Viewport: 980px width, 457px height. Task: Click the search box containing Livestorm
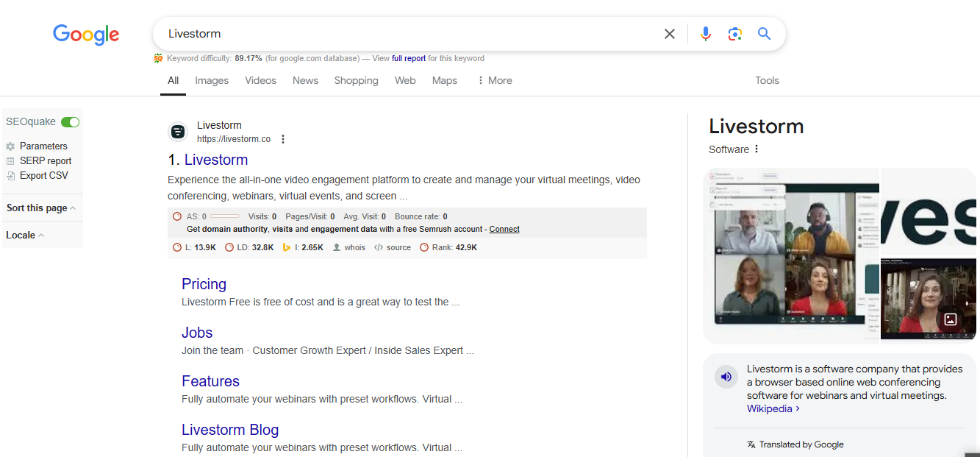click(404, 34)
